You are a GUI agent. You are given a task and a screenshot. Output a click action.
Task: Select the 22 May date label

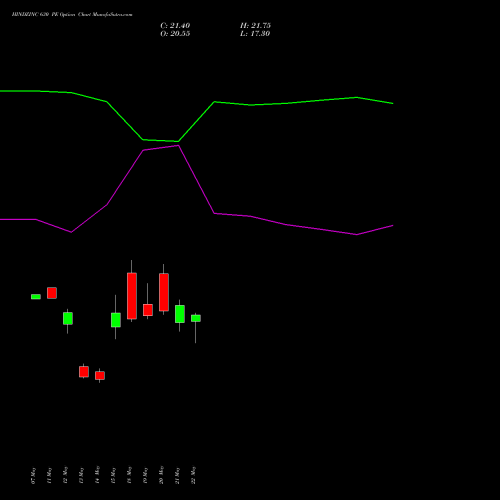pyautogui.click(x=193, y=476)
